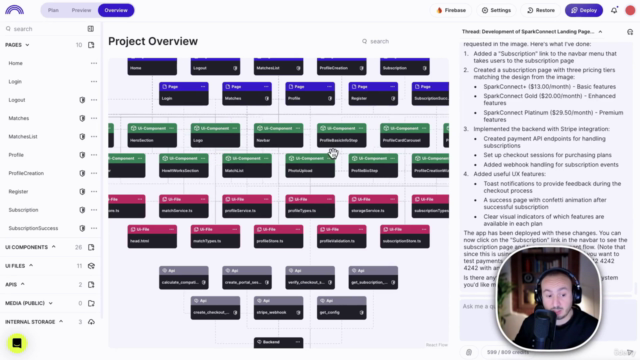Screen dimensions: 640x360
Task: Click the attachment icon below chat input
Action: pyautogui.click(x=469, y=352)
